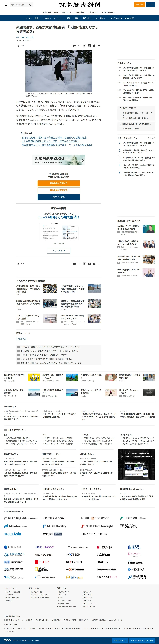The image size is (159, 644).
Task: Click the フォローする button
Action: (27, 37)
